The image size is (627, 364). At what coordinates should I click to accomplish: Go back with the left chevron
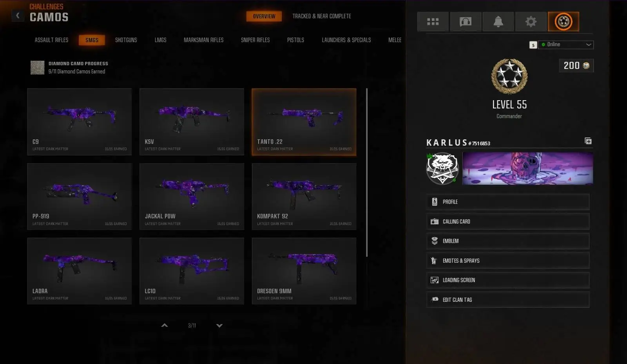[18, 16]
